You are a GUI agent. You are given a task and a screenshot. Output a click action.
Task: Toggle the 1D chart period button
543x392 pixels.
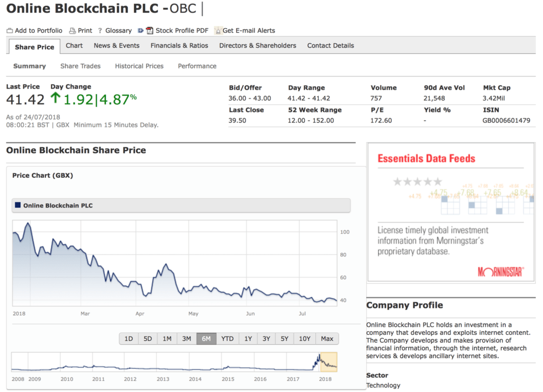coord(127,338)
